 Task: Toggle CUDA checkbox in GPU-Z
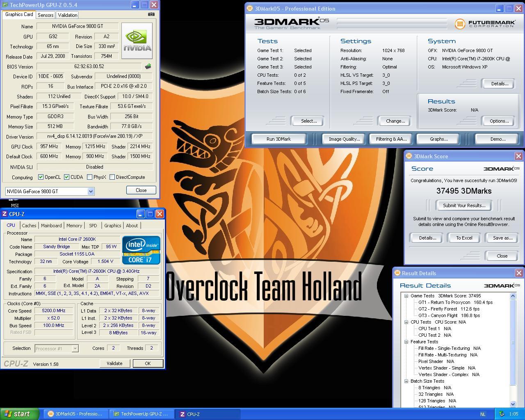[66, 177]
